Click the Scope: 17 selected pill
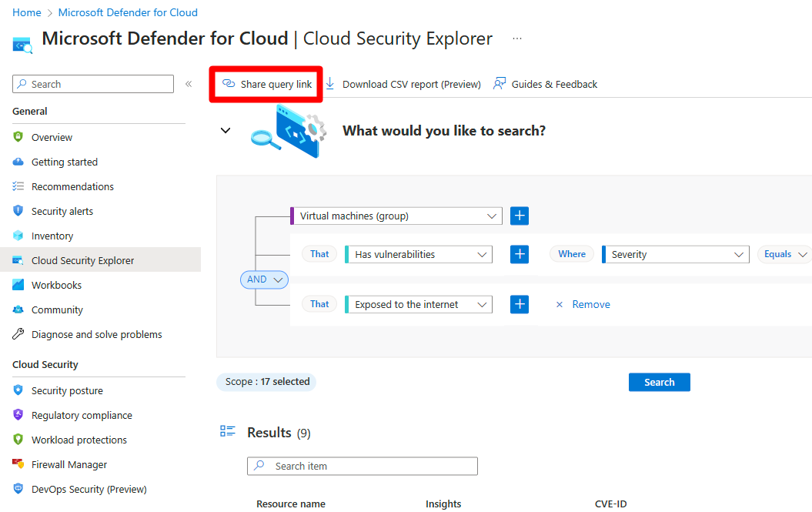The image size is (812, 512). coord(266,381)
